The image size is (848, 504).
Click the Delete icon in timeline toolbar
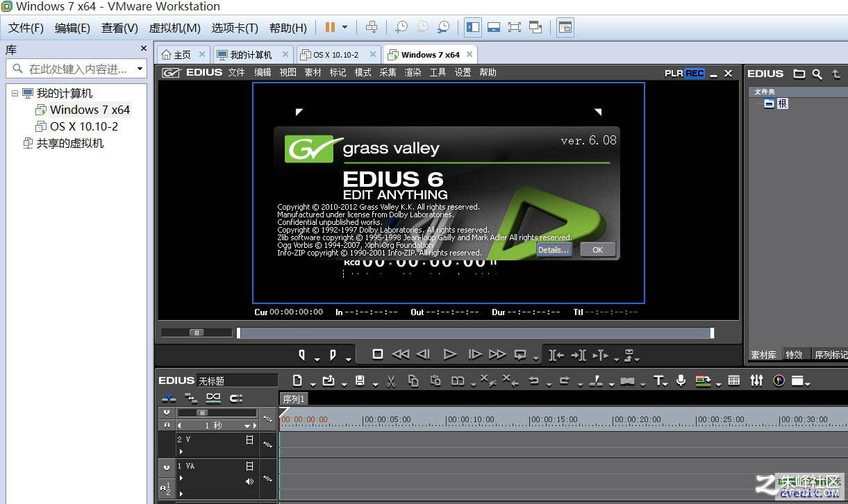click(488, 380)
